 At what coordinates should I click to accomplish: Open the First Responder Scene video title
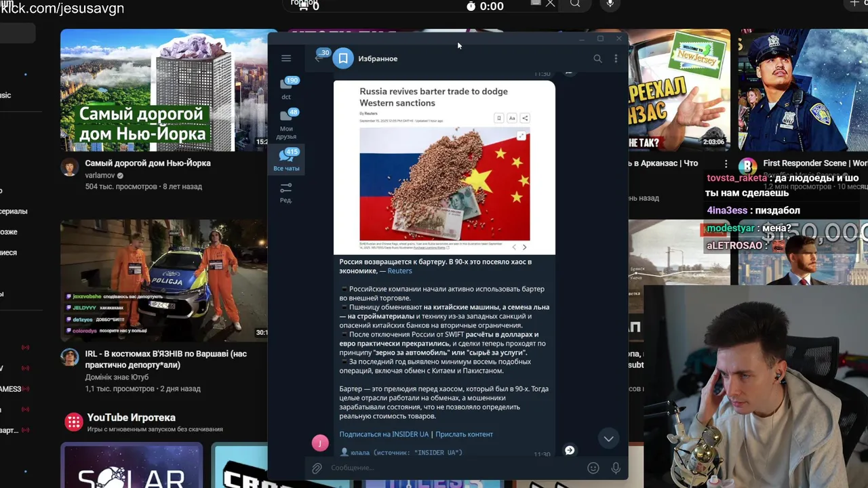coord(815,163)
